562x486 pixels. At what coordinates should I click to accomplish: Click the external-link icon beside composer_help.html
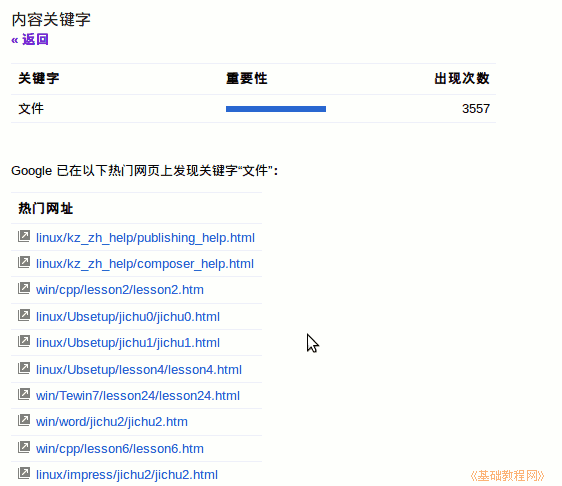(x=24, y=262)
